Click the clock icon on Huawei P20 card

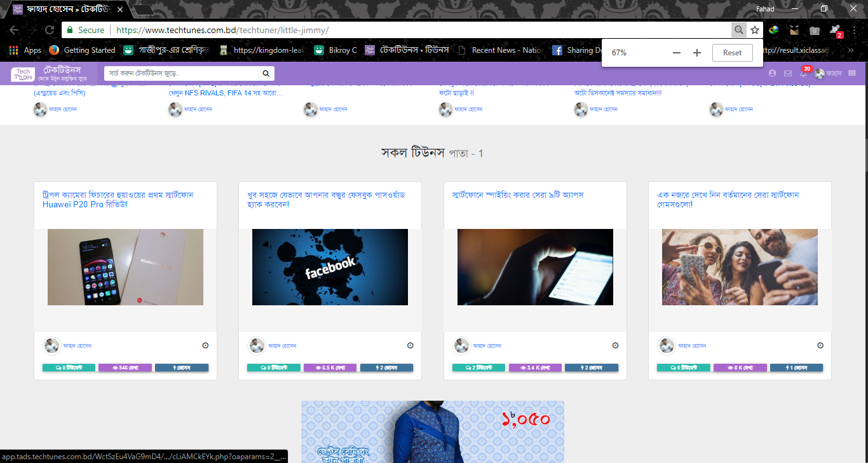(x=205, y=345)
